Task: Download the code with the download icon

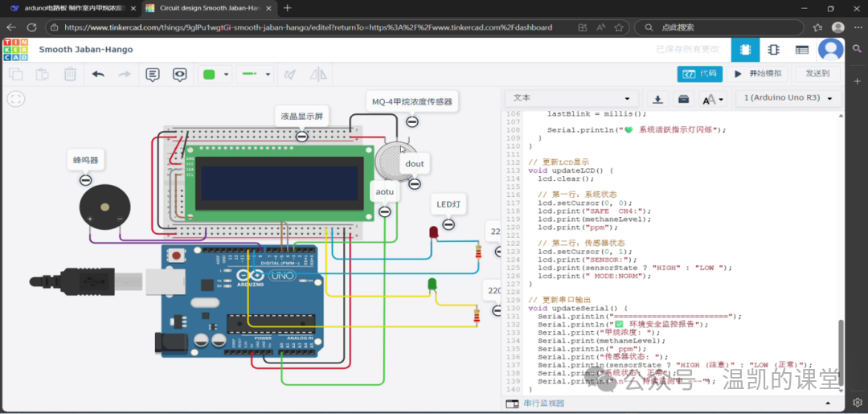Action: [x=657, y=99]
